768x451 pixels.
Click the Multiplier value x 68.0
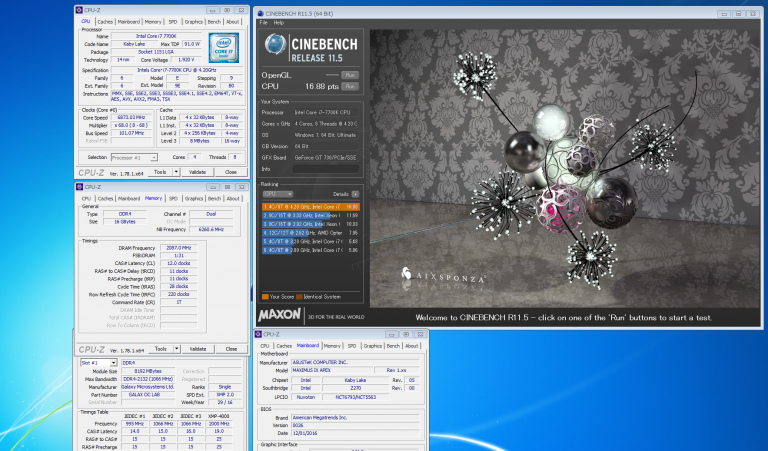tap(131, 125)
